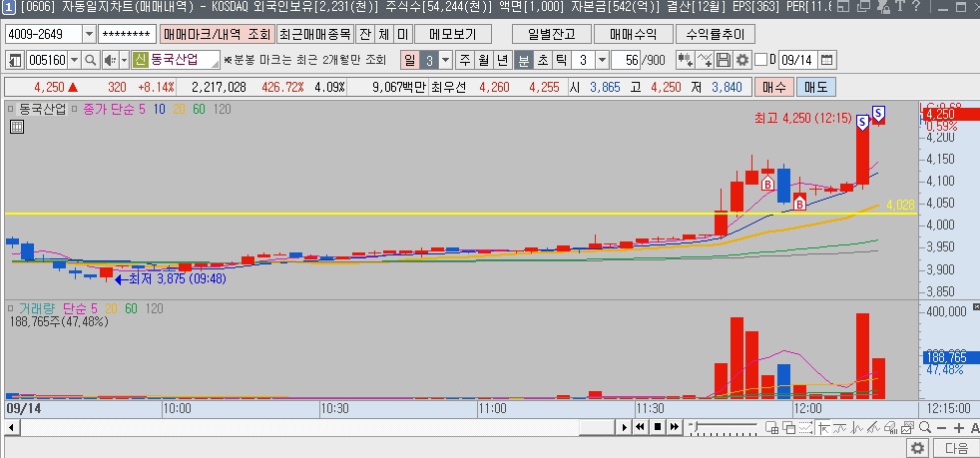Click the duplicate-window icon in title bar
The height and width of the screenshot is (458, 980).
[864, 7]
